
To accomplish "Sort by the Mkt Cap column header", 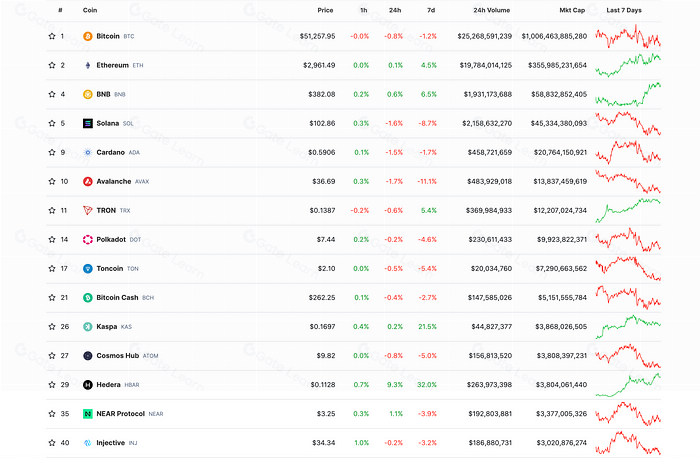I will tap(572, 10).
